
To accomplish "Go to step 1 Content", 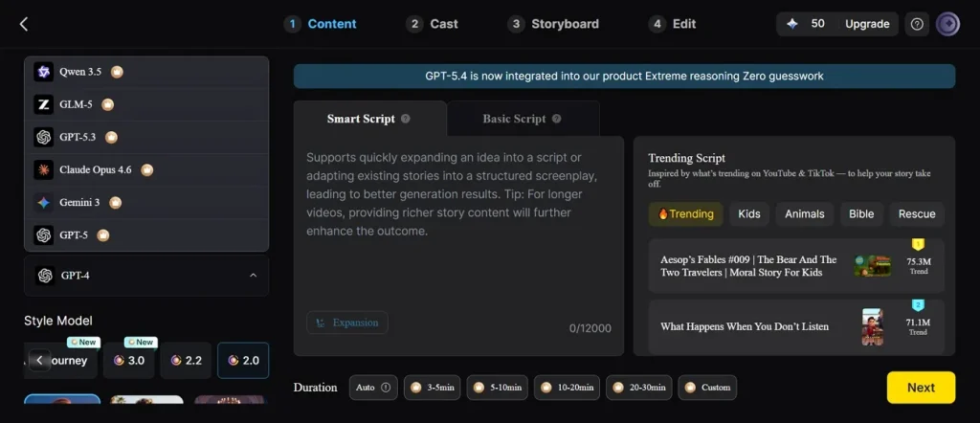I will coord(320,24).
